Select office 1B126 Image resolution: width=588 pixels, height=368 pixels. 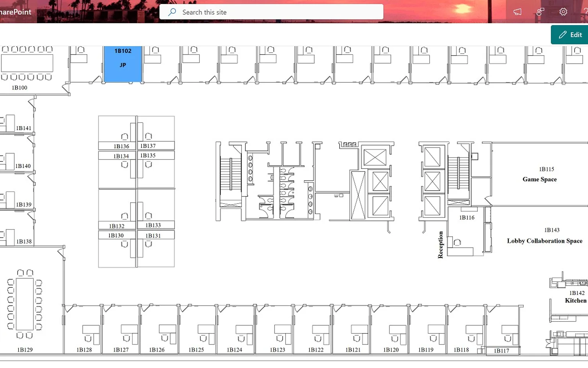tap(157, 350)
